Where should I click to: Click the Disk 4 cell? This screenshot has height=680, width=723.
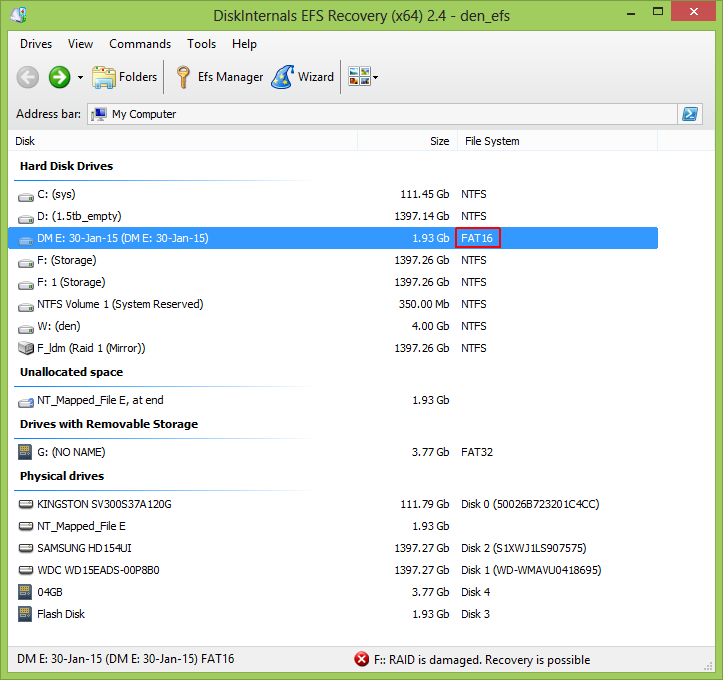click(475, 592)
